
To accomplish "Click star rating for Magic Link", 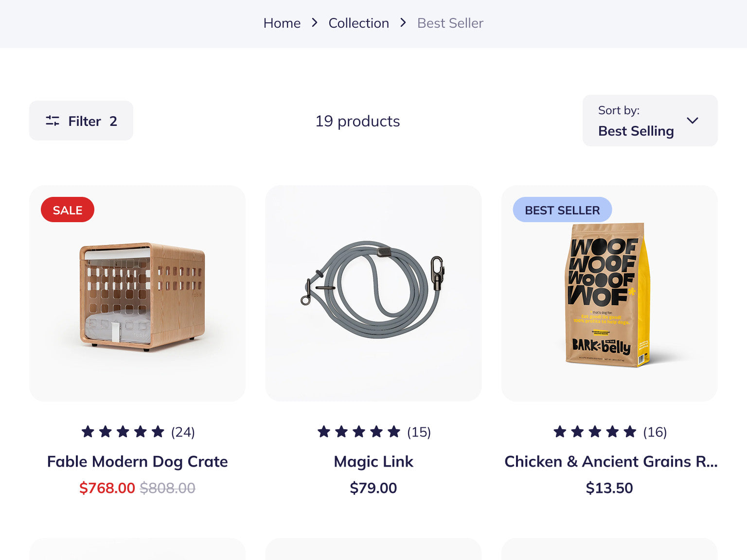I will coord(359,432).
